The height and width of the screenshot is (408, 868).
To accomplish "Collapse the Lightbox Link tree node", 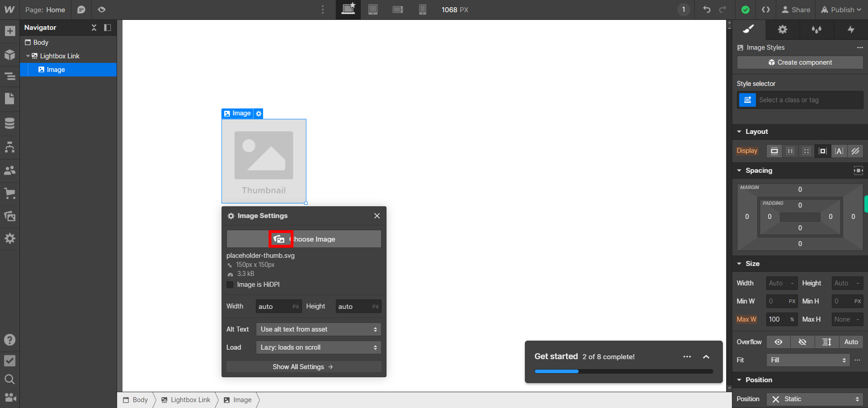I will pos(28,56).
